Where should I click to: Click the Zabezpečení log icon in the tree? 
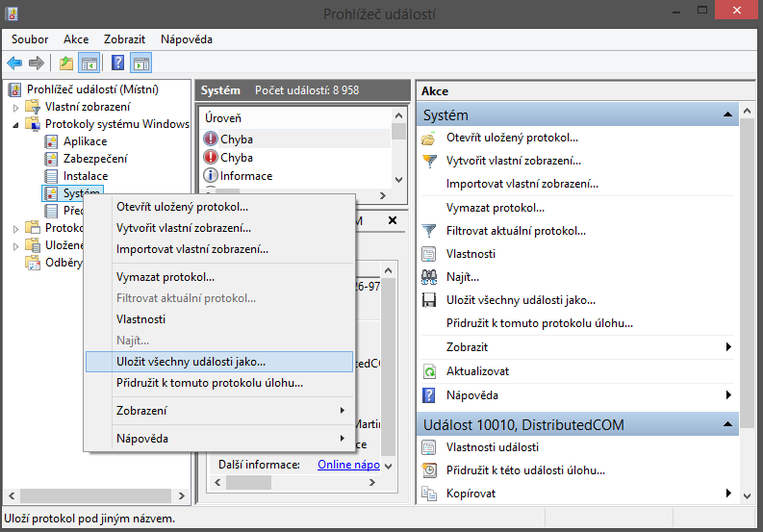(52, 159)
